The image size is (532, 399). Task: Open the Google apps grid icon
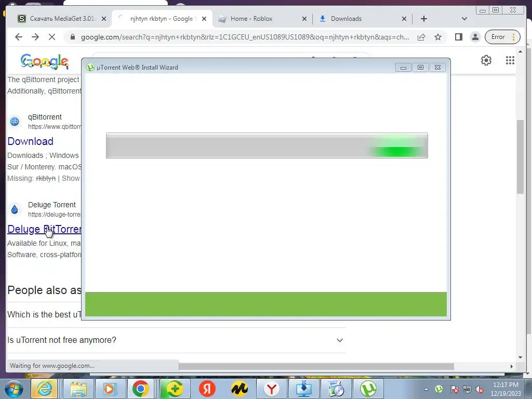(510, 60)
